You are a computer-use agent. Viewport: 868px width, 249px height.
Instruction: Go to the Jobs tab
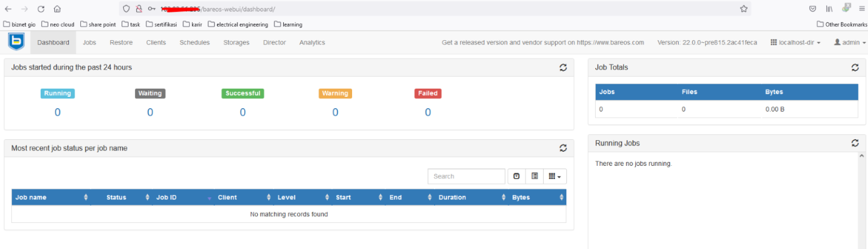coord(89,42)
